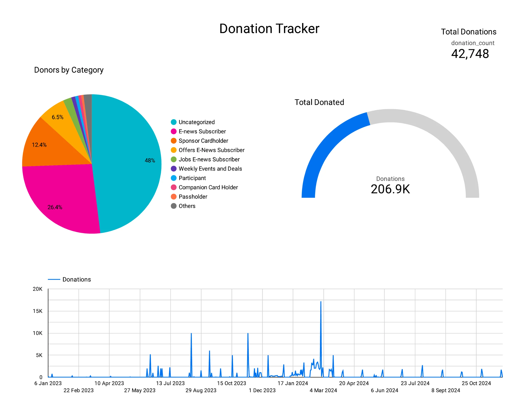Image resolution: width=532 pixels, height=411 pixels.
Task: Open the Total Donated gauge header
Action: click(x=319, y=102)
